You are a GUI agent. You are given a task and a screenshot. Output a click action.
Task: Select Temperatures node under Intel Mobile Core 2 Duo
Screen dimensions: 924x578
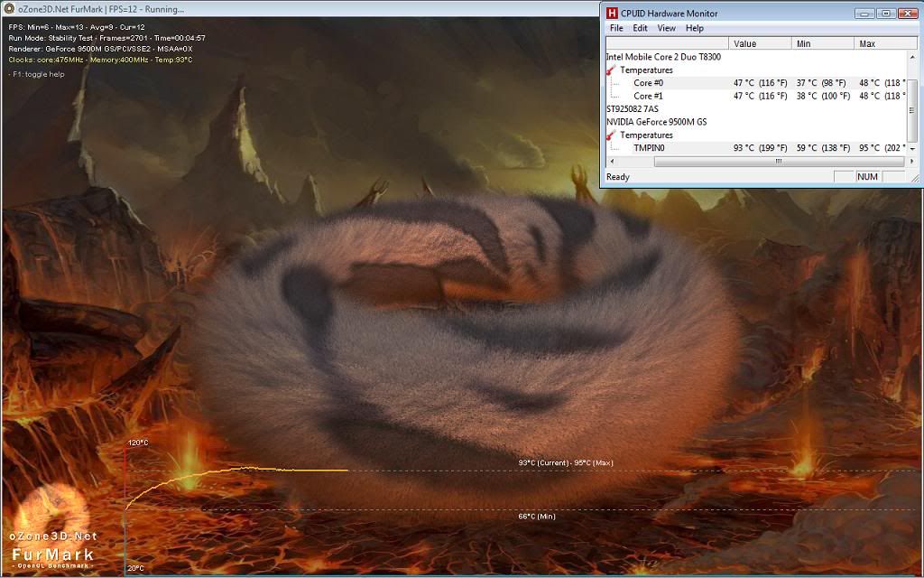click(646, 70)
